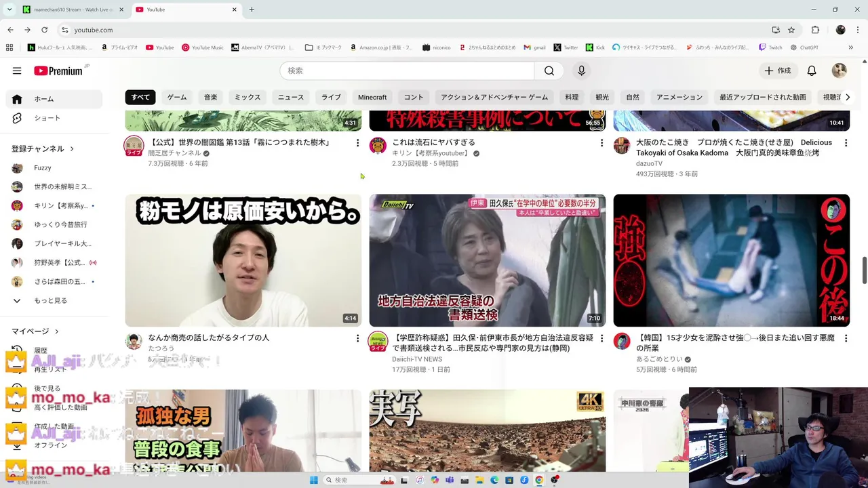Click the magnifier search button
The height and width of the screenshot is (488, 868).
(x=549, y=70)
